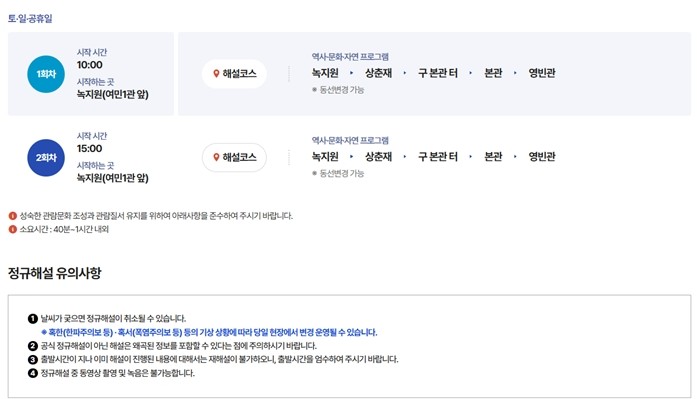Screen dimensions: 697x399
Task: Click the number 4 bullet in 유의사항
Action: 32,373
